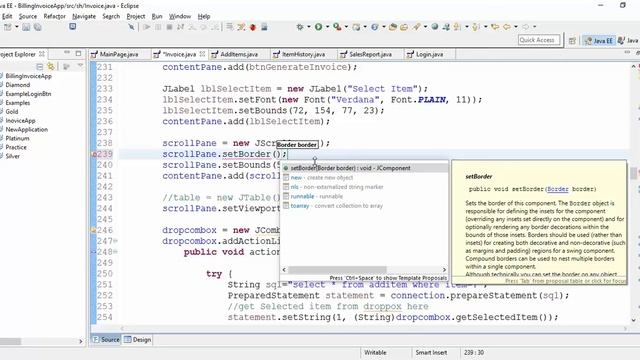Image resolution: width=640 pixels, height=360 pixels.
Task: Click the Disconnect debug icon
Action: click(180, 27)
